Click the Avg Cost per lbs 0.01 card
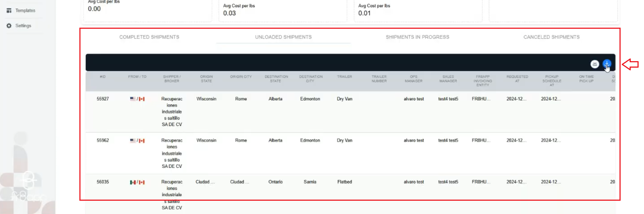Viewport: 644px width, 214px height. point(418,10)
